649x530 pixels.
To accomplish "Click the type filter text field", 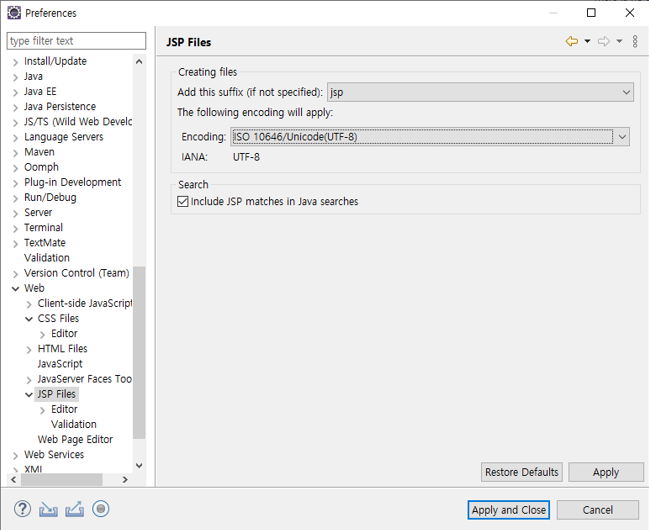I will [76, 41].
